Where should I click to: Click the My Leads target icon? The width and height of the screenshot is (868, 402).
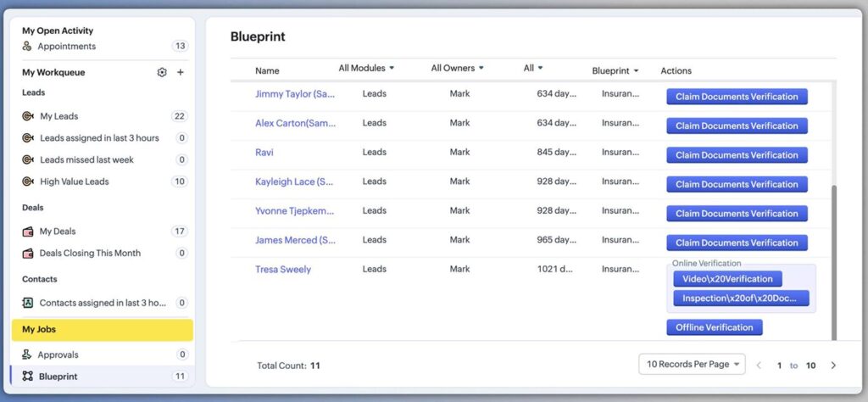point(28,116)
